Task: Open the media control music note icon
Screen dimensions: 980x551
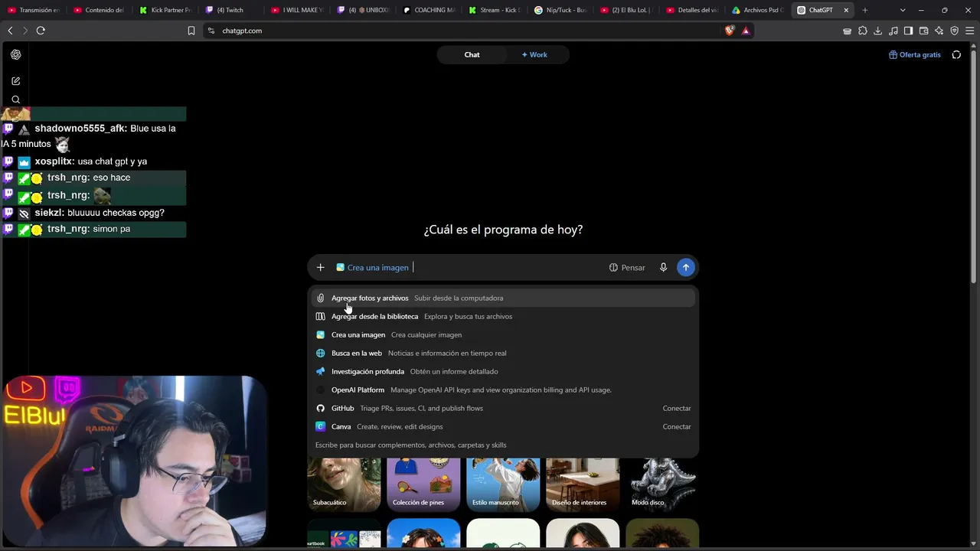Action: (x=893, y=31)
